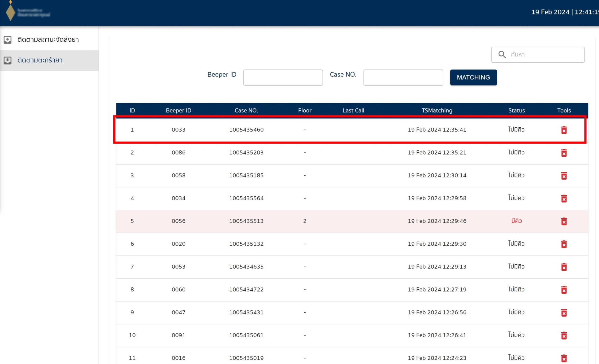599x364 pixels.
Task: Click timestamp 19 Feb 2024 12:29:46
Action: pos(437,221)
